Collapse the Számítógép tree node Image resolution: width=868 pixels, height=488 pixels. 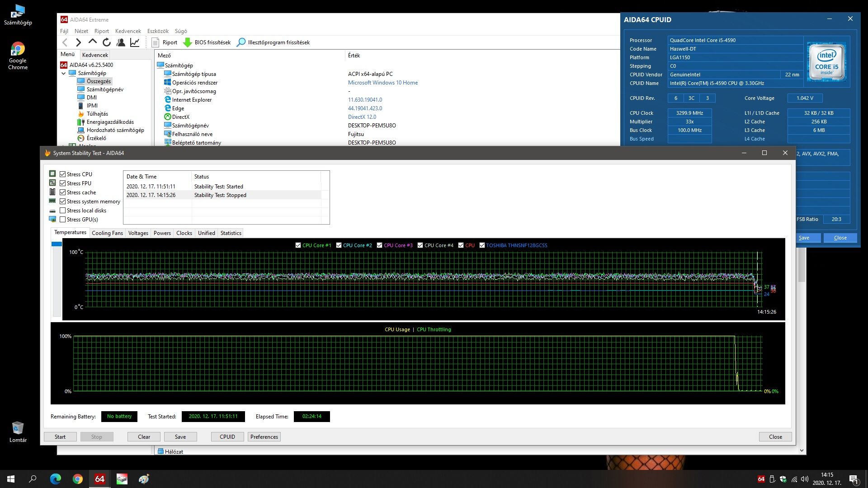pos(64,73)
